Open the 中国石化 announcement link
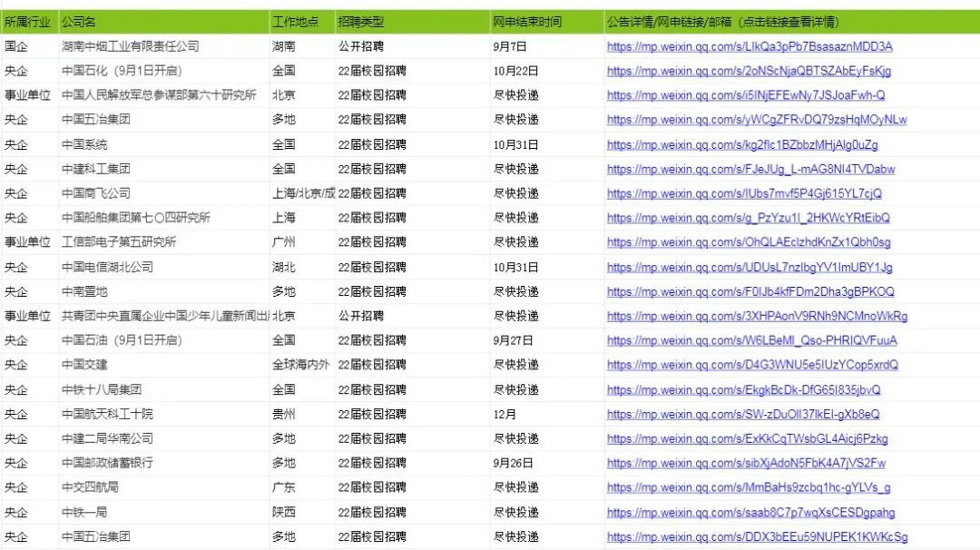 [x=749, y=71]
